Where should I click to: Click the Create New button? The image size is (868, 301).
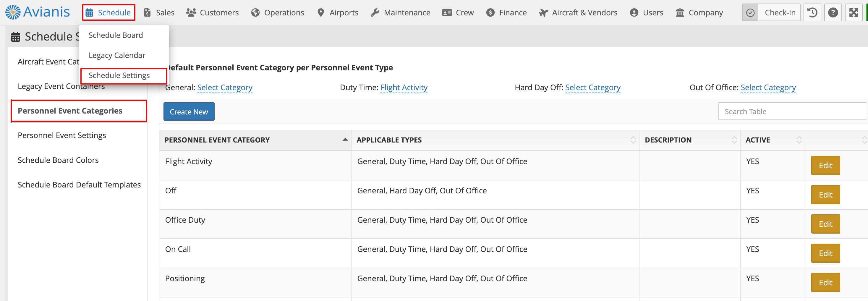coord(189,111)
